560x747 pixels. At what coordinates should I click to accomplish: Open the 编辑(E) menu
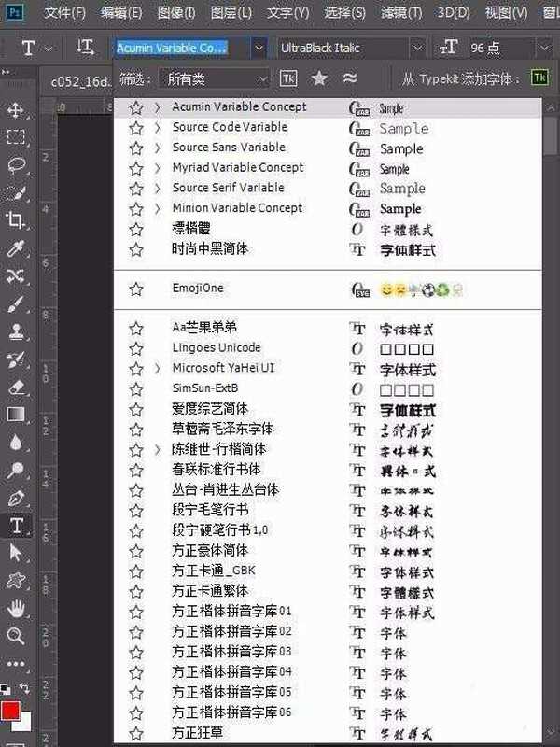pos(121,12)
